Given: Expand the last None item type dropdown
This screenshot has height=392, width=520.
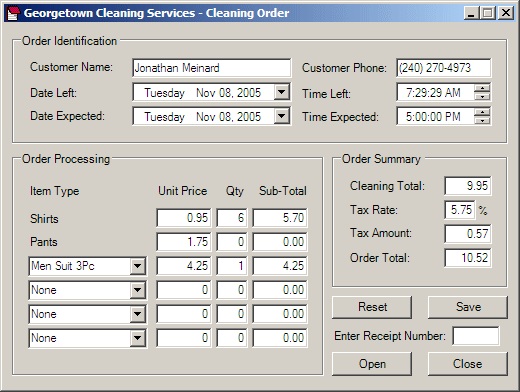Looking at the screenshot, I should pyautogui.click(x=137, y=338).
